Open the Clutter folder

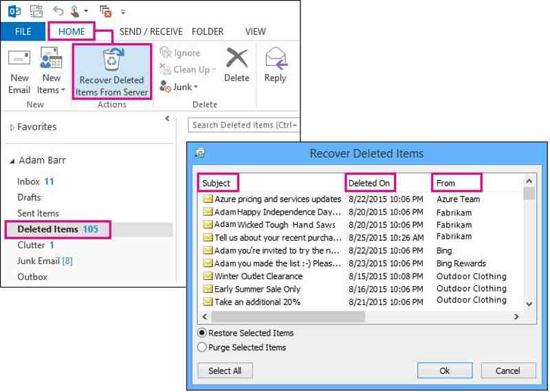tap(36, 245)
